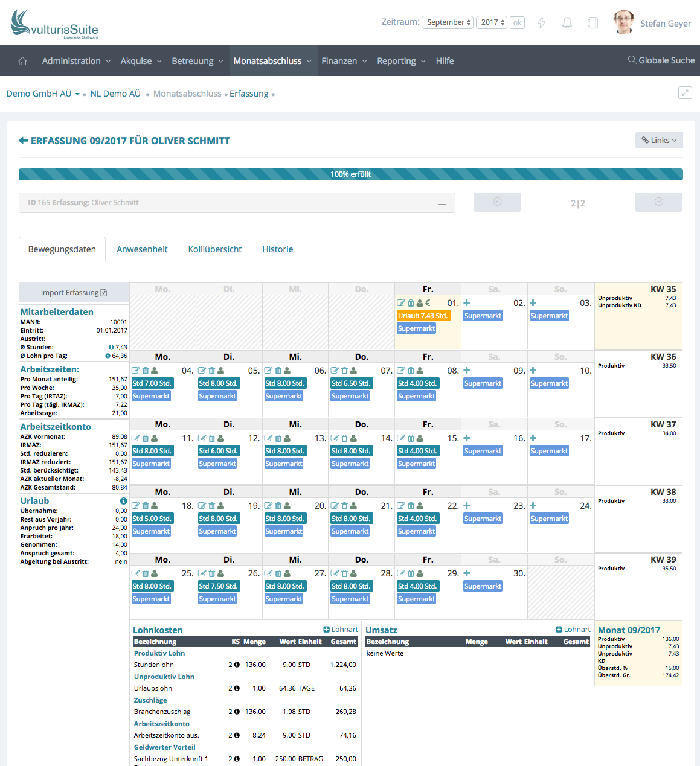Click the person icon on September 13
Viewport: 700px width, 766px height.
287,438
